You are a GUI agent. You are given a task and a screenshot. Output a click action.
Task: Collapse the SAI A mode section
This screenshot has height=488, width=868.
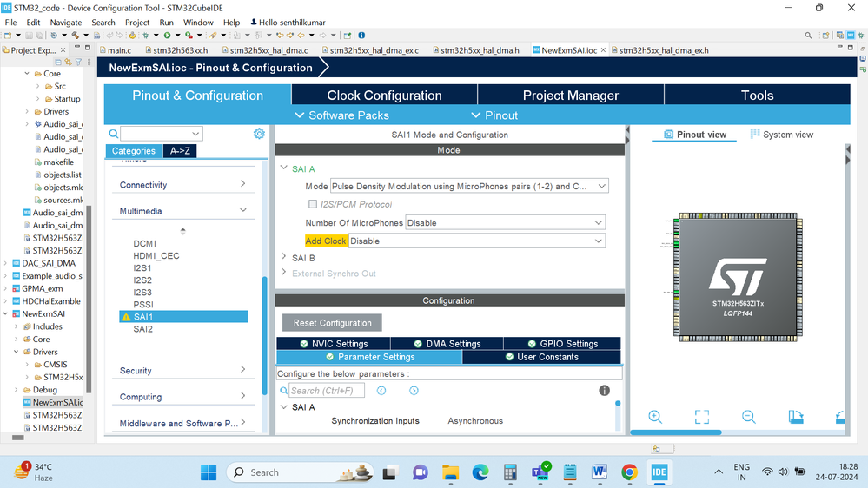pos(284,168)
